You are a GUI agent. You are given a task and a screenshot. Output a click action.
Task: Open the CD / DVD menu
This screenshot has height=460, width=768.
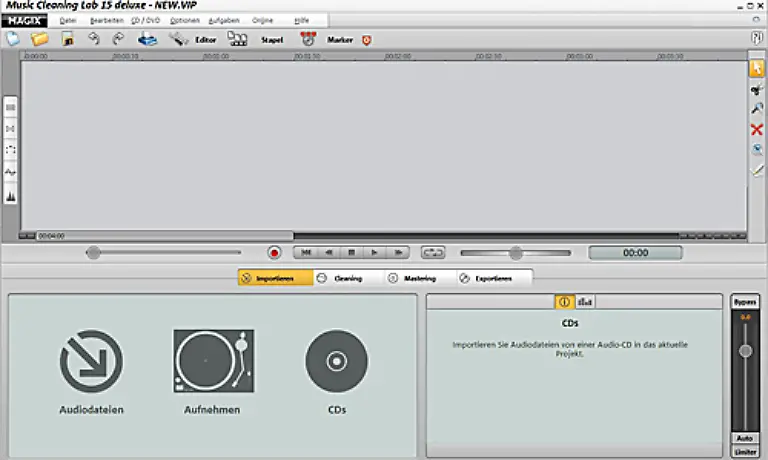pyautogui.click(x=145, y=20)
